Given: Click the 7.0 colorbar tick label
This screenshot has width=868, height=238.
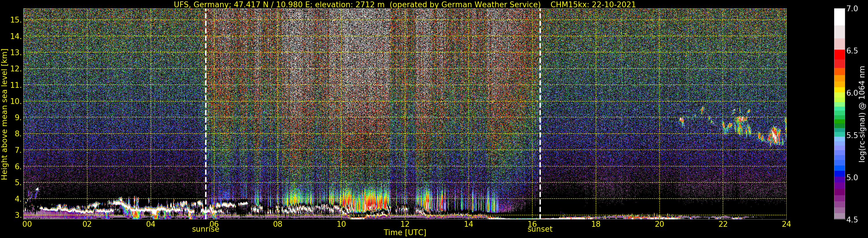Looking at the screenshot, I should [x=852, y=9].
